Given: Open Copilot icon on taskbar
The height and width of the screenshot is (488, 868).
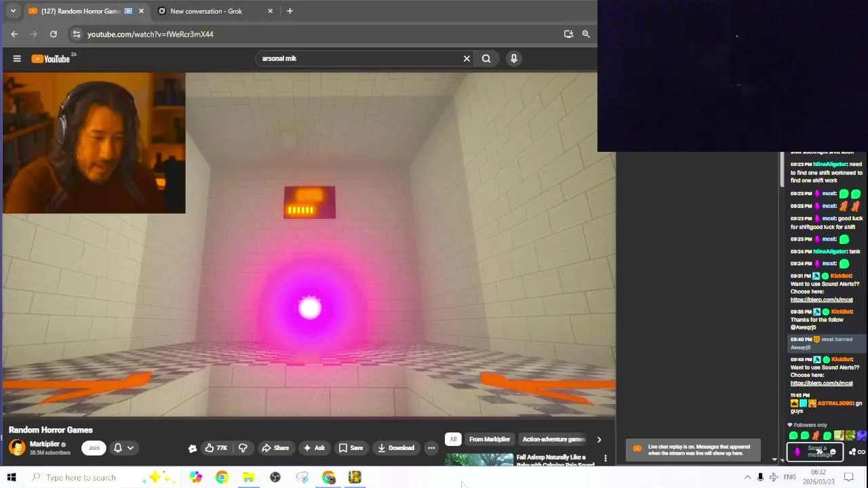Looking at the screenshot, I should pyautogui.click(x=196, y=477).
